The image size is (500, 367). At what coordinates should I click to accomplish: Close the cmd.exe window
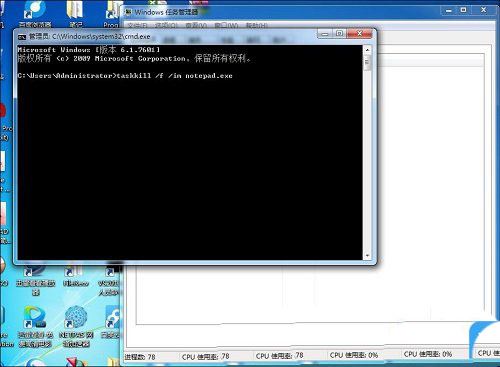point(359,34)
